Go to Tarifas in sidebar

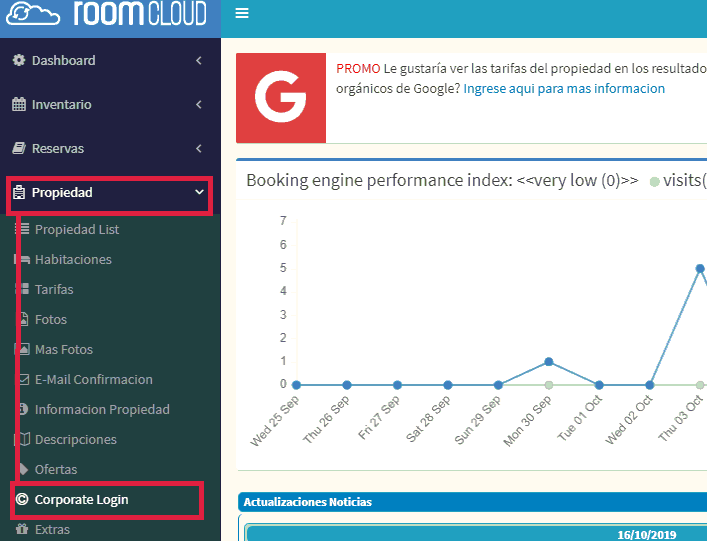pos(54,289)
